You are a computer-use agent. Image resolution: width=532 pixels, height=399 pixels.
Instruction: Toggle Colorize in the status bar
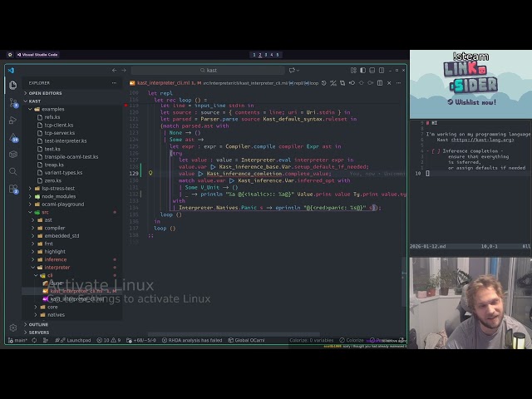[352, 340]
